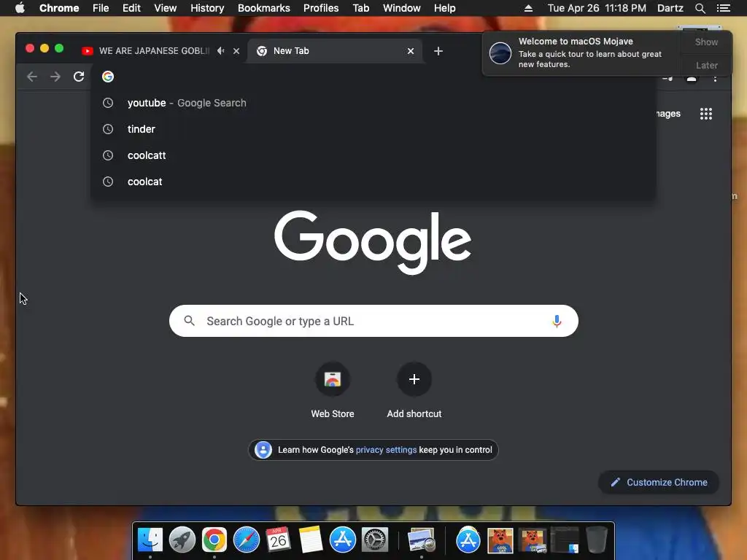Open Calendar showing 26 in the Dock
747x560 pixels.
[x=278, y=540]
